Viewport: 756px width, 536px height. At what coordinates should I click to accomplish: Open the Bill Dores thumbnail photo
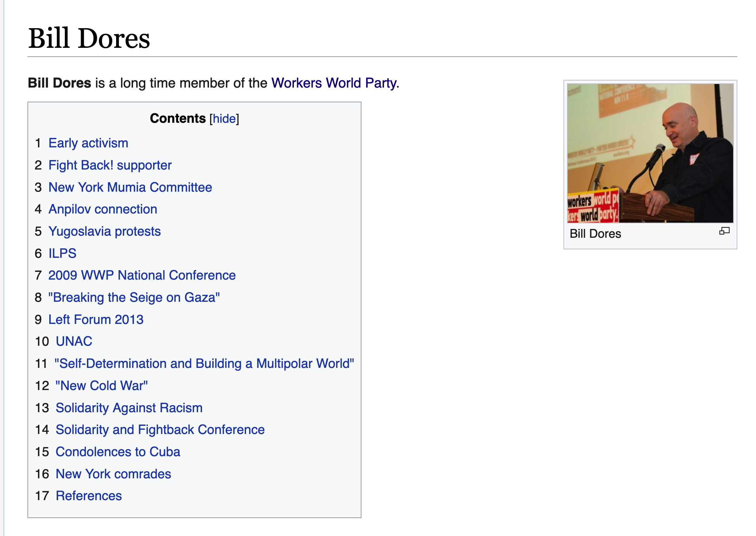650,153
